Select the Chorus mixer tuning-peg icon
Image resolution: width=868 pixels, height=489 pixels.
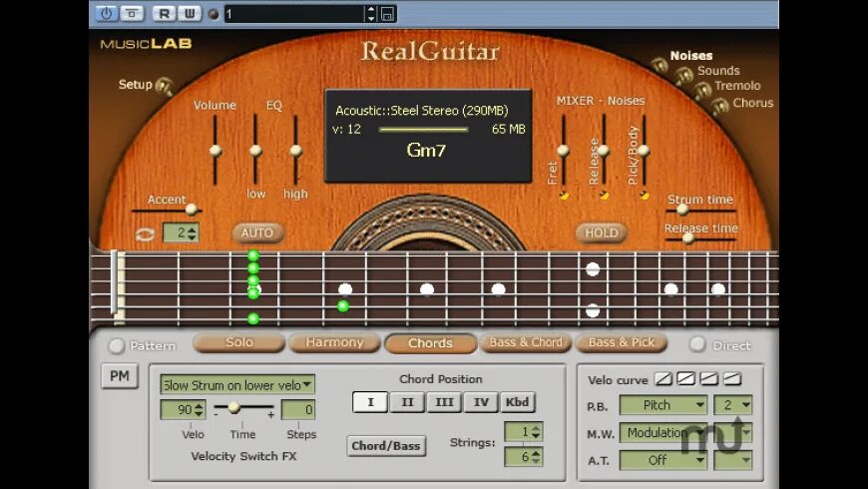(720, 105)
